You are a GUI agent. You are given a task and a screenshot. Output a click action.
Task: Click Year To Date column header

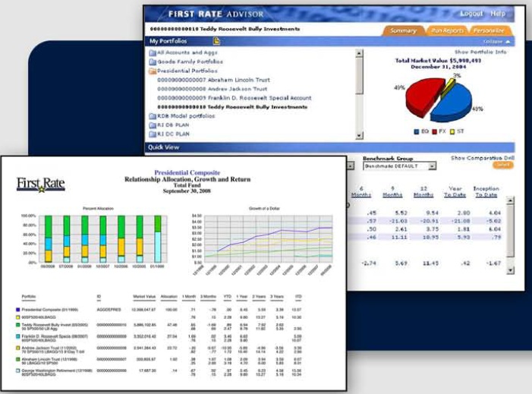[x=455, y=192]
